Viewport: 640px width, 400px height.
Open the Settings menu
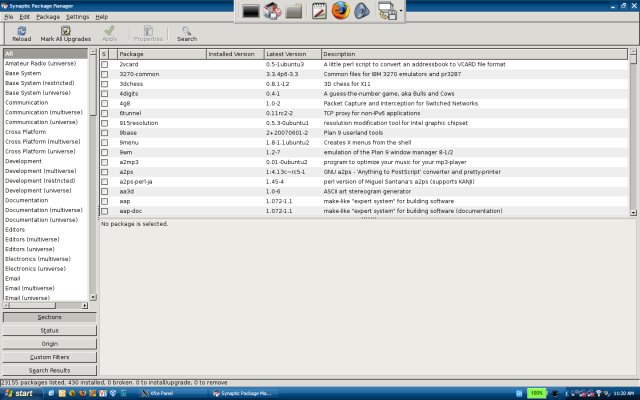point(77,17)
